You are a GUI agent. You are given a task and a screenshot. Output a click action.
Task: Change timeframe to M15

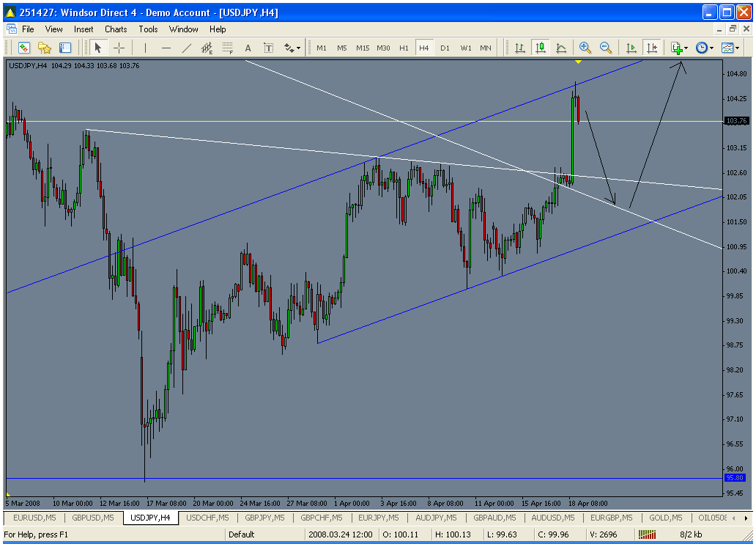pyautogui.click(x=363, y=48)
